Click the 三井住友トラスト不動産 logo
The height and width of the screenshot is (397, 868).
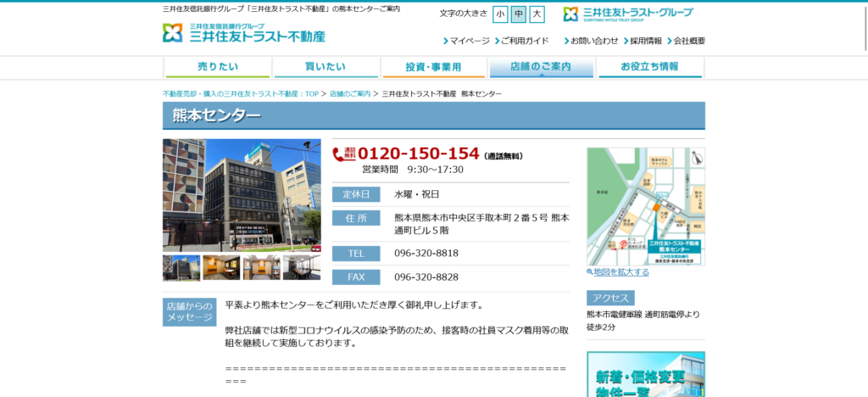244,33
